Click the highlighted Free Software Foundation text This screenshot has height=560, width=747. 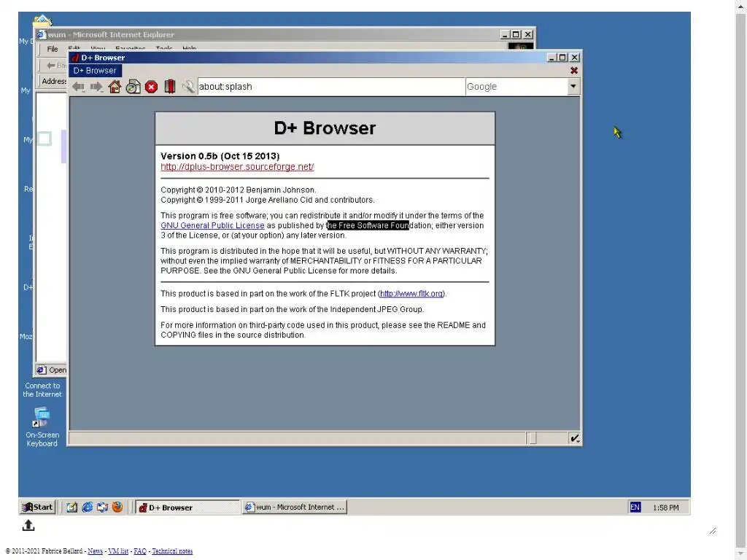[368, 225]
